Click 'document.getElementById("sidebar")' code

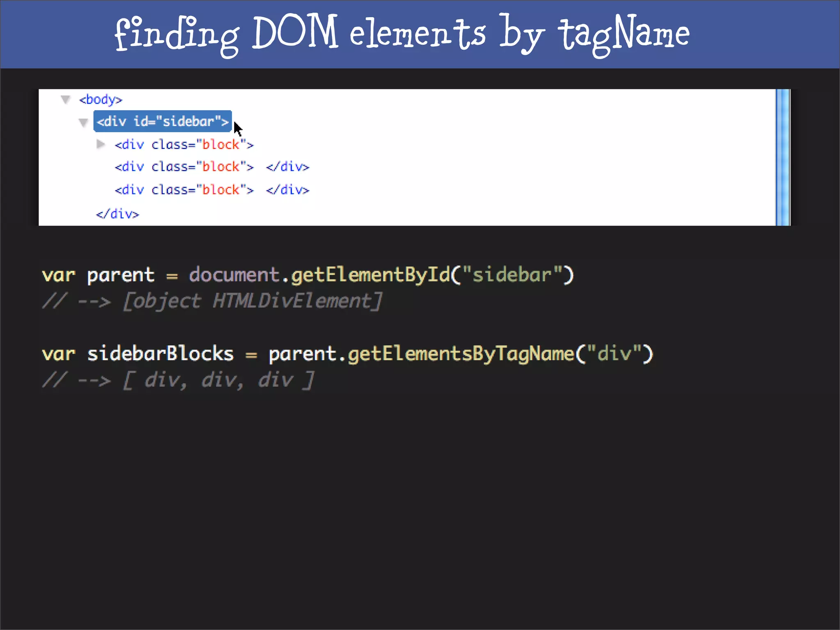[x=381, y=275]
